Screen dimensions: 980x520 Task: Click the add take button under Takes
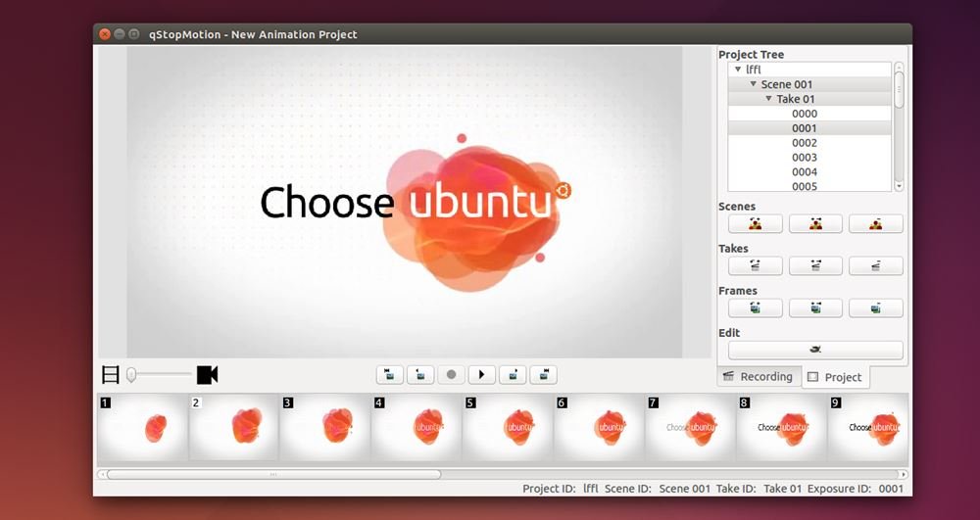pyautogui.click(x=815, y=266)
